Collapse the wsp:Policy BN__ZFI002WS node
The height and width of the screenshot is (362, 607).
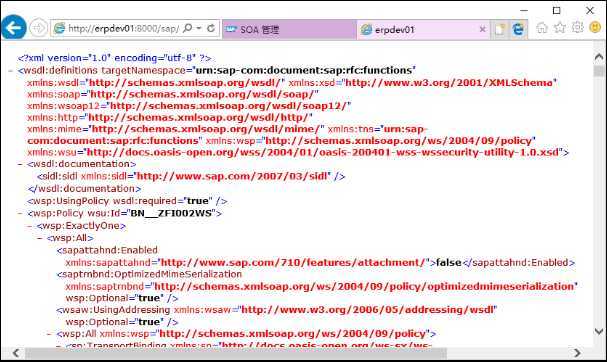coord(20,214)
